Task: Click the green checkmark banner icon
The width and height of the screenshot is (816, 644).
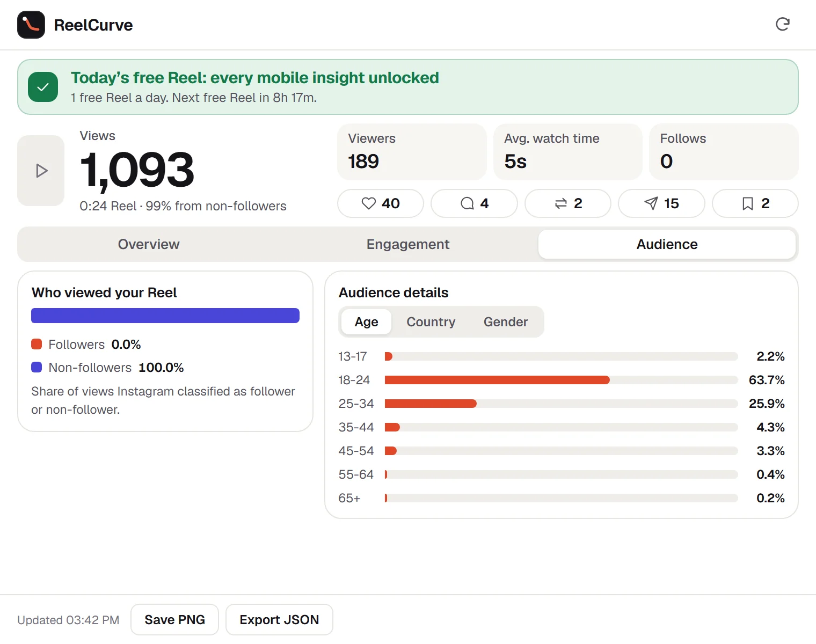Action: [43, 87]
